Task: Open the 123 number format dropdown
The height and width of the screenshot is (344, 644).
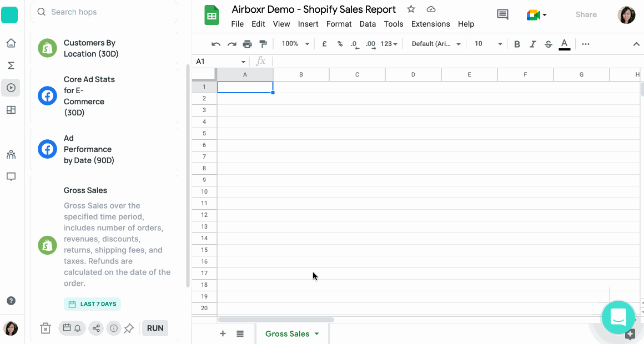Action: tap(389, 44)
